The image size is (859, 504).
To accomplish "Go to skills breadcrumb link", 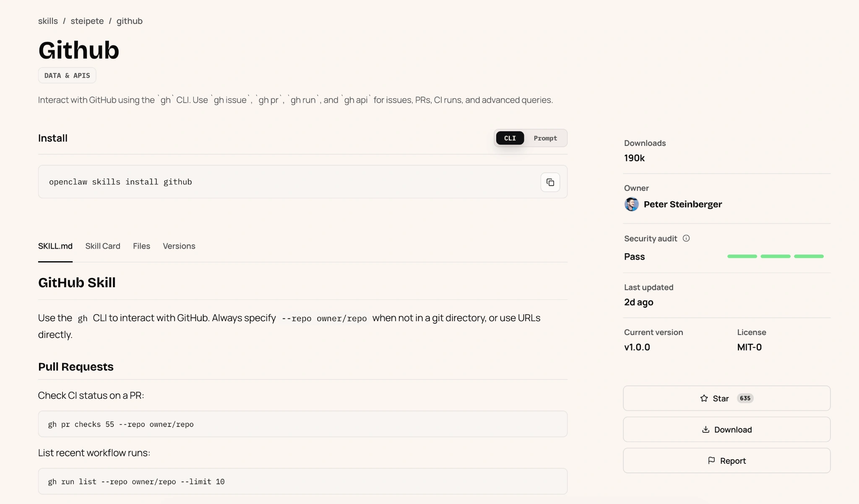I will coord(48,21).
